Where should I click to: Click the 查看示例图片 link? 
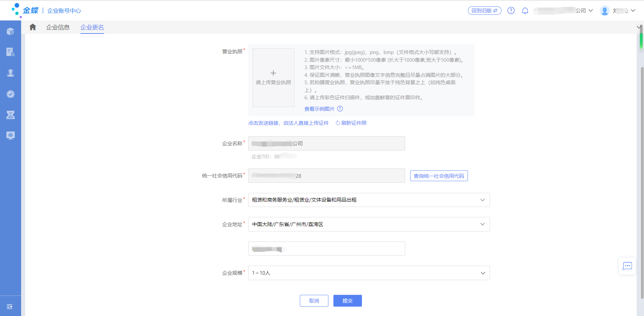(319, 109)
